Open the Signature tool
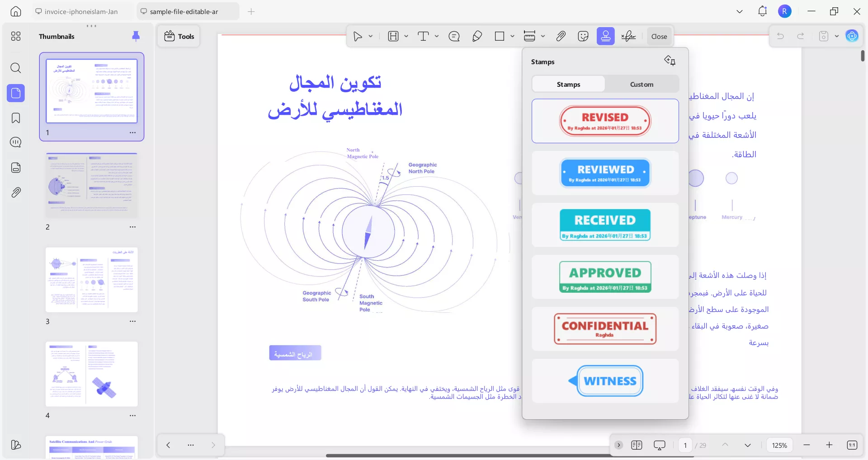This screenshot has width=868, height=460. coord(628,36)
